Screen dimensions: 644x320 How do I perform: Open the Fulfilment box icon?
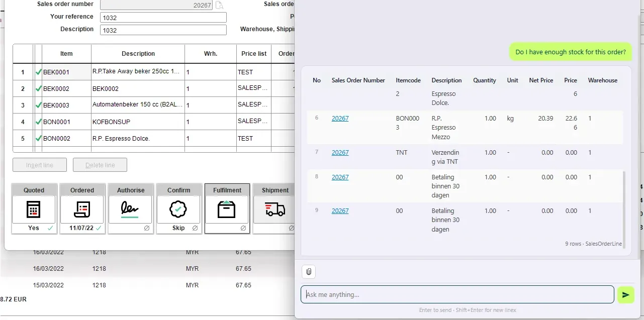click(227, 209)
